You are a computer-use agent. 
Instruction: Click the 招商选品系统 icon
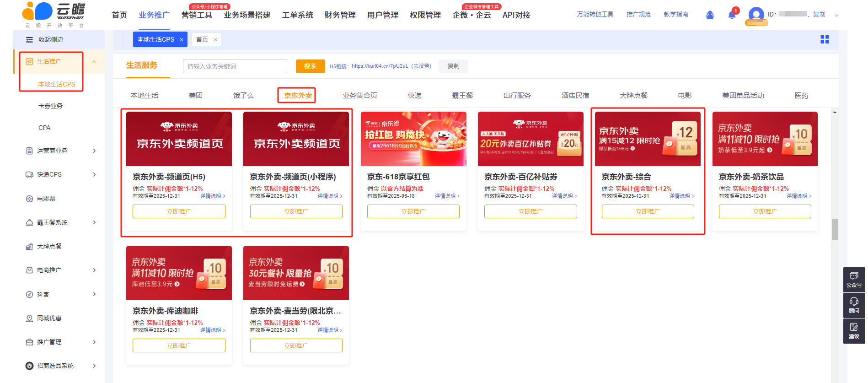[29, 366]
